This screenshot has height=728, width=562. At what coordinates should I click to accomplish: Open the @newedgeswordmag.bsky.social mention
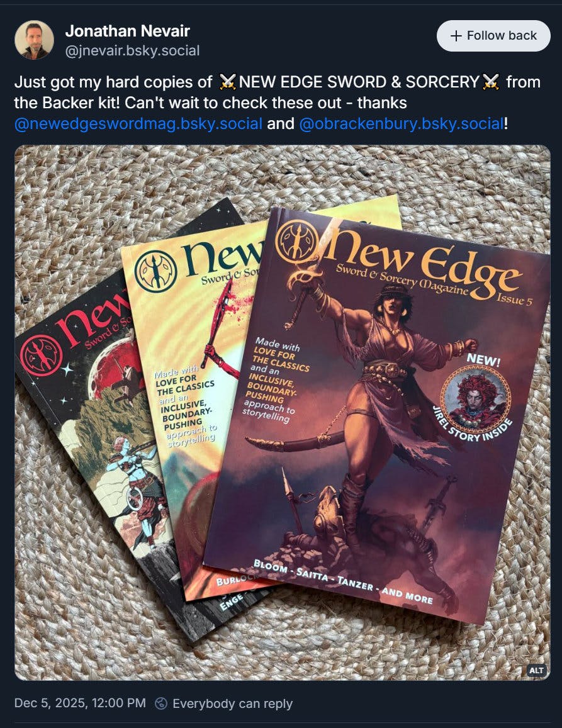click(138, 123)
